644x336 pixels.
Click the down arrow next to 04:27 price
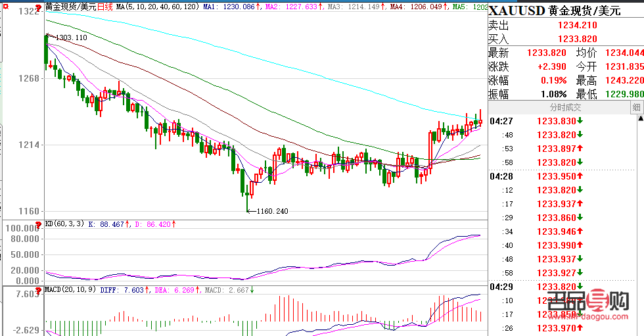[x=581, y=121]
